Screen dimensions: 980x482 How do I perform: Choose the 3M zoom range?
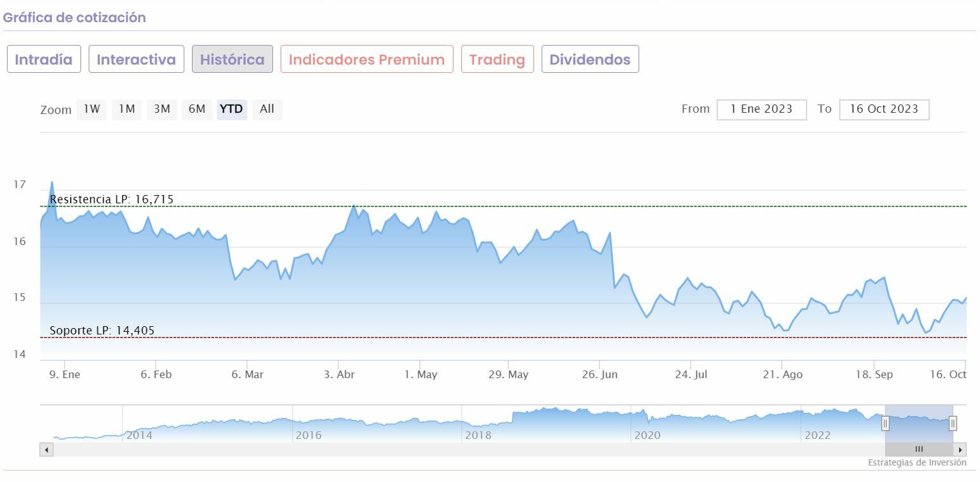(x=162, y=110)
